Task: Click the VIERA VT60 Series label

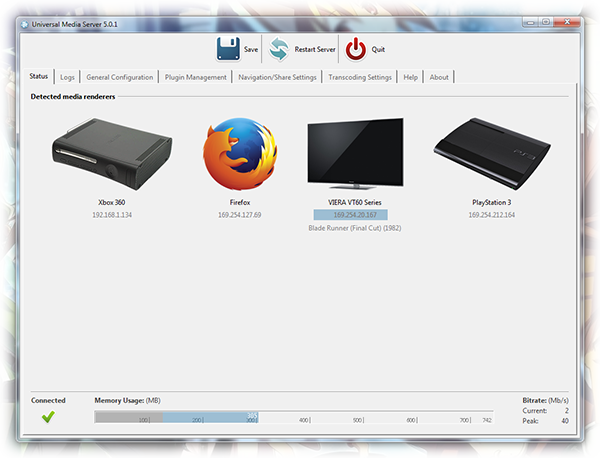Action: (355, 202)
